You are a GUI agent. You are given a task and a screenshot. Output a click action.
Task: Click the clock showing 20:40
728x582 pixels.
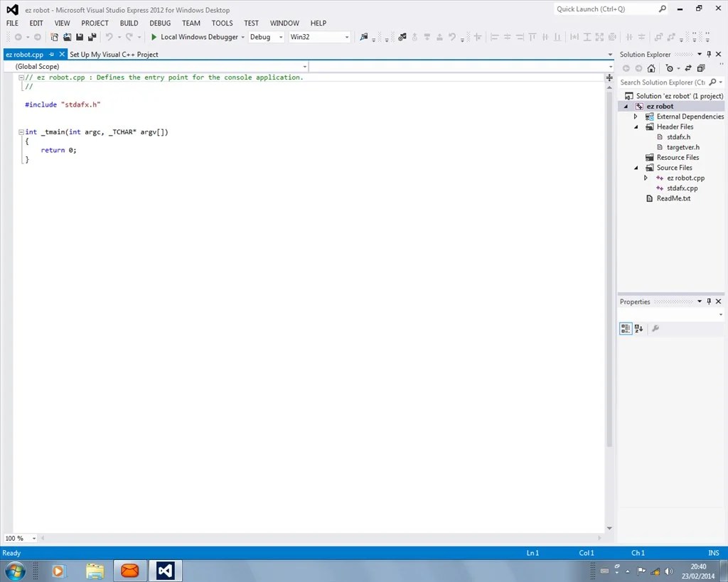click(x=698, y=566)
